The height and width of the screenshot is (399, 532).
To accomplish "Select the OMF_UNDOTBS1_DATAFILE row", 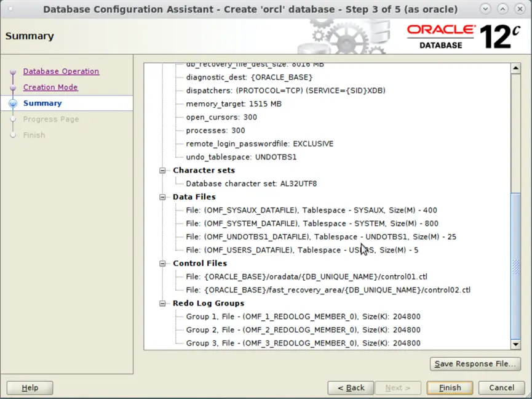I will click(321, 236).
